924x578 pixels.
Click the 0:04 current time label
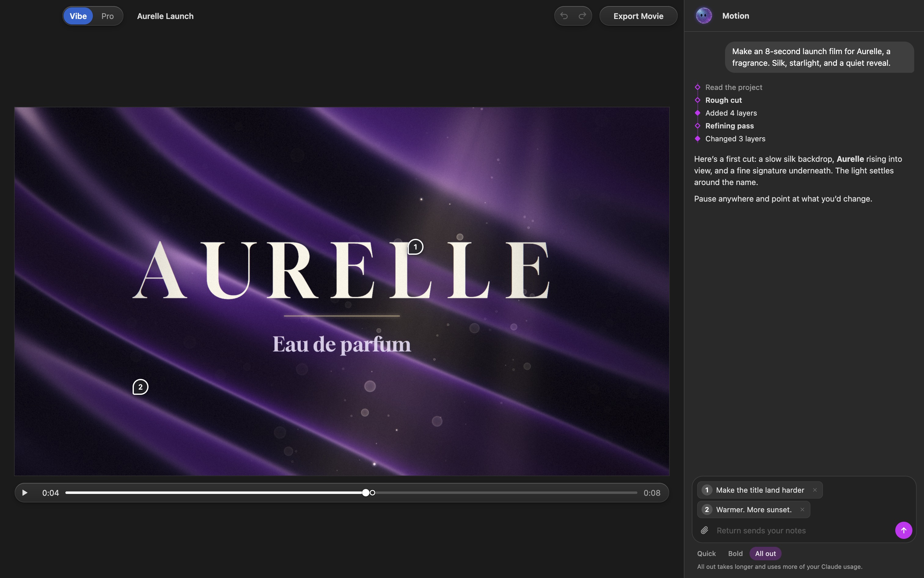pyautogui.click(x=50, y=493)
